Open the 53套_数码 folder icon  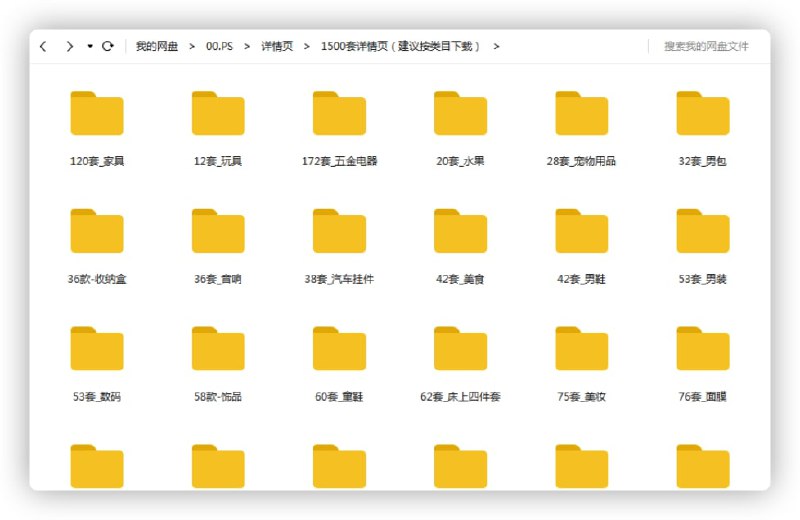tap(97, 349)
